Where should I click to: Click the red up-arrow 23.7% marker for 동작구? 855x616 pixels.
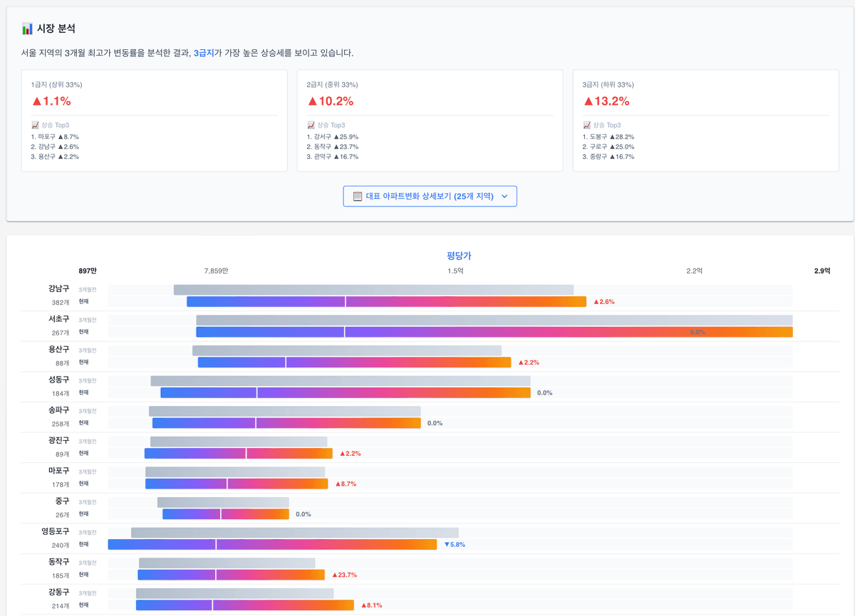tap(342, 575)
